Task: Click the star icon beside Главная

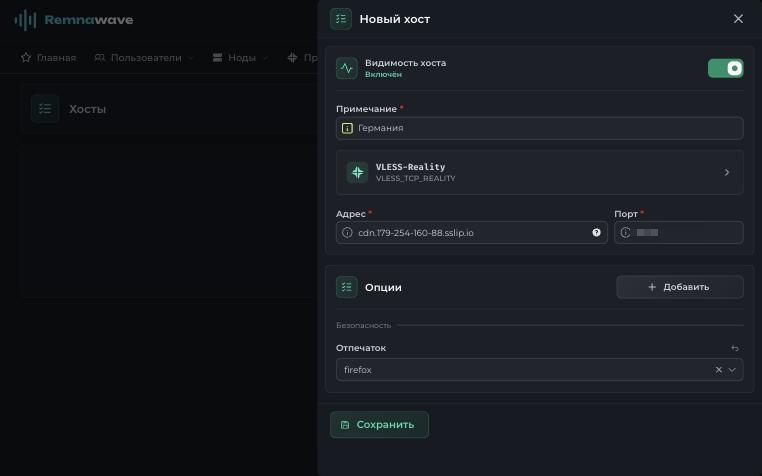Action: [26, 58]
